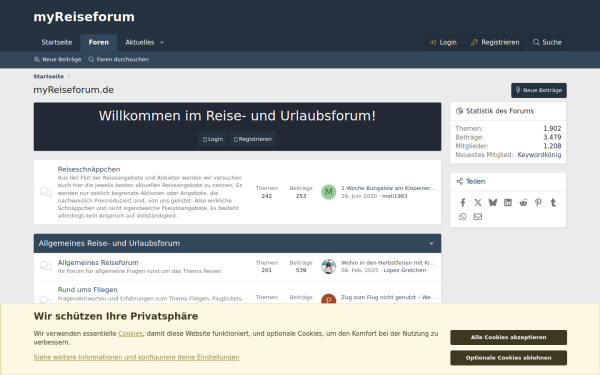This screenshot has width=600, height=375.
Task: Click the share icon beside Teilen
Action: click(459, 181)
